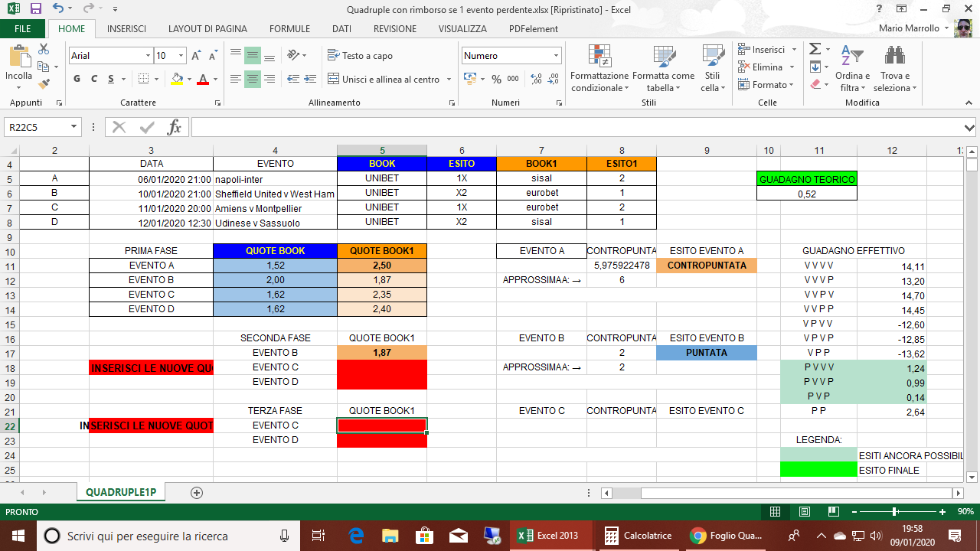Image resolution: width=980 pixels, height=551 pixels.
Task: Open Trova e seleziona menu
Action: pos(895,68)
